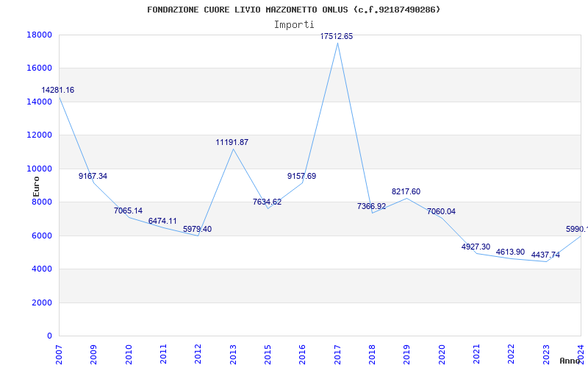Click the 7065.14 data value
Viewport: 588px width, 368px height.
pos(128,210)
